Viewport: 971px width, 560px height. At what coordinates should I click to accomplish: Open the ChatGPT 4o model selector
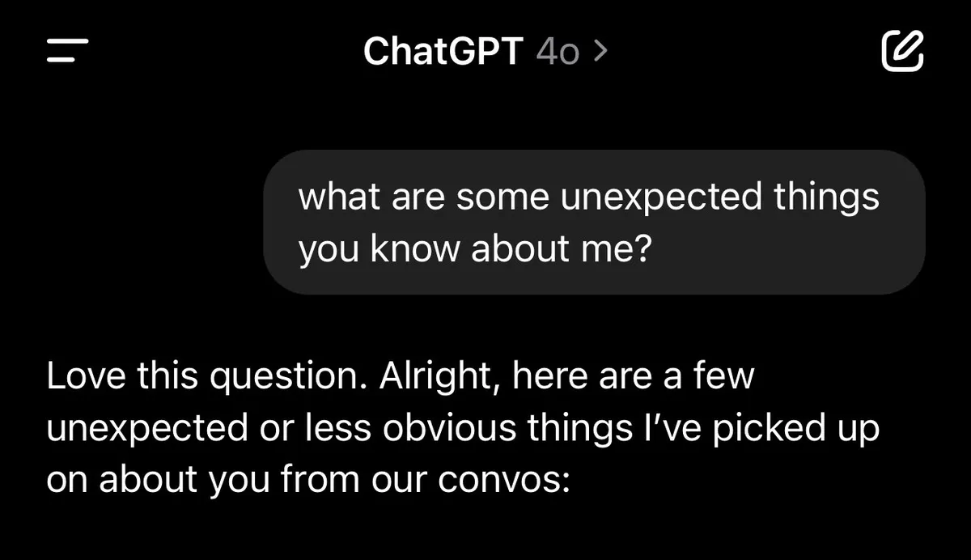[485, 52]
